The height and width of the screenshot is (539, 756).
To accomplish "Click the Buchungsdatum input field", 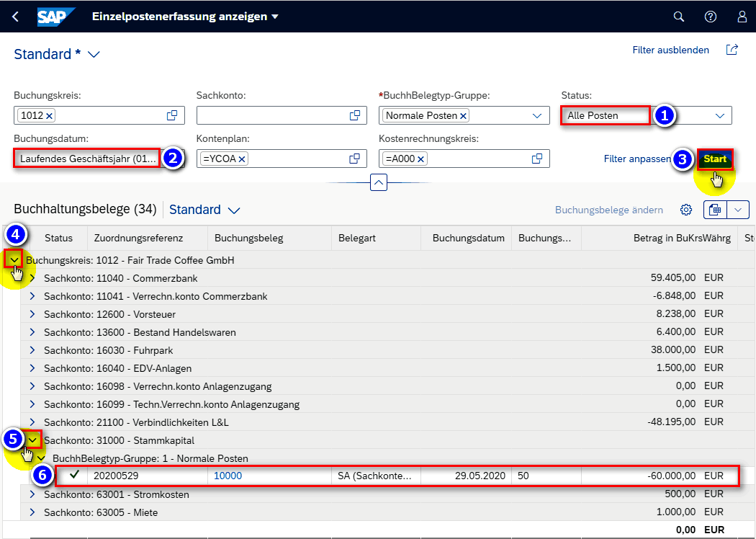I will (86, 159).
